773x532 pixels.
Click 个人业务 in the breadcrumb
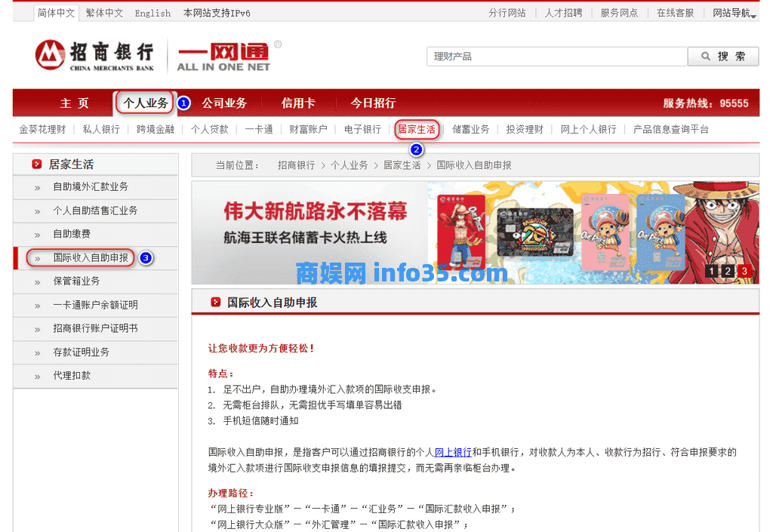(349, 165)
